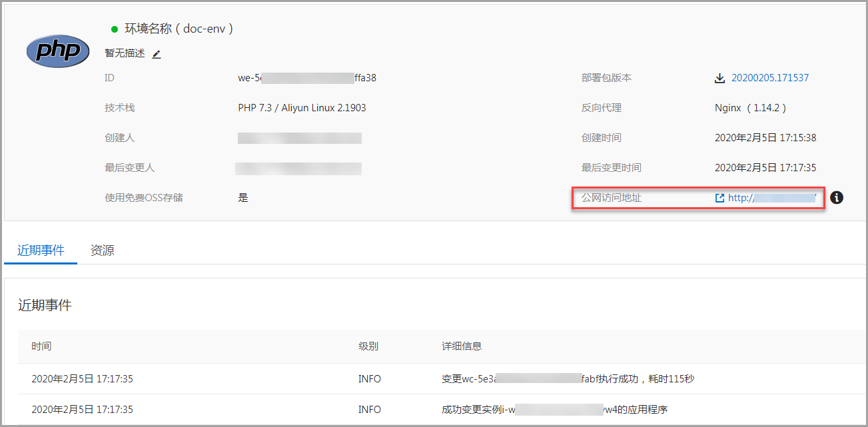Image resolution: width=868 pixels, height=427 pixels.
Task: Click the INFO level of the 成功变更实例 event
Action: [x=370, y=409]
